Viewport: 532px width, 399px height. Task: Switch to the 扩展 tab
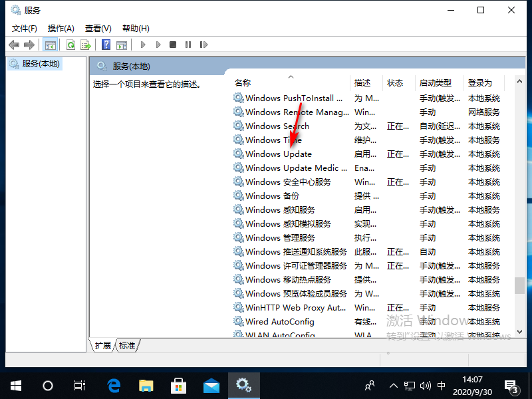[103, 345]
